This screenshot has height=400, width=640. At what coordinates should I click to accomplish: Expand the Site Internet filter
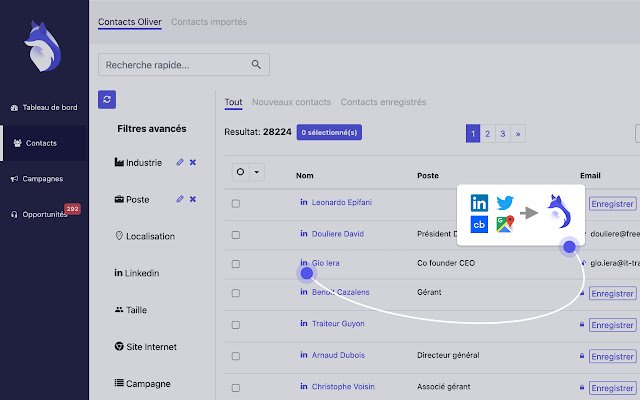[146, 347]
